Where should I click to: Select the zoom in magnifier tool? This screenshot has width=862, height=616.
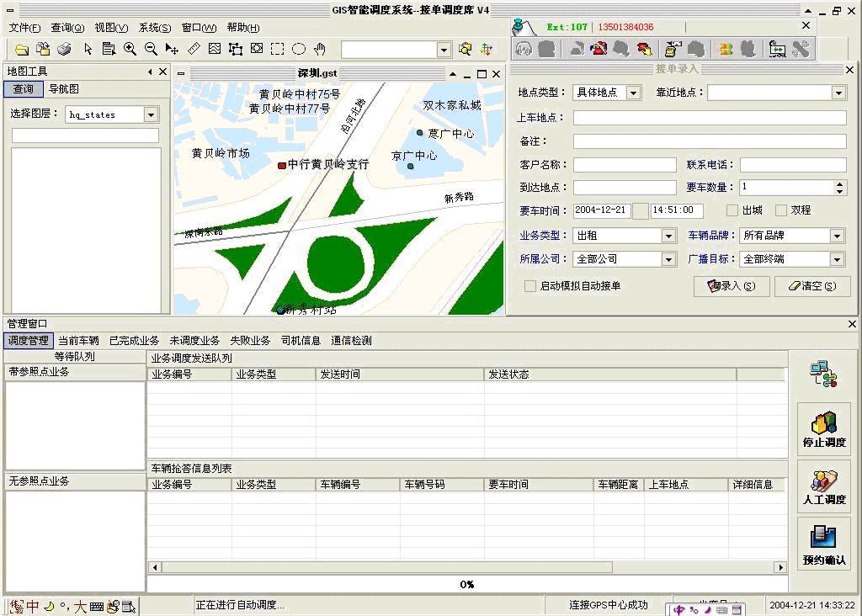pos(130,50)
